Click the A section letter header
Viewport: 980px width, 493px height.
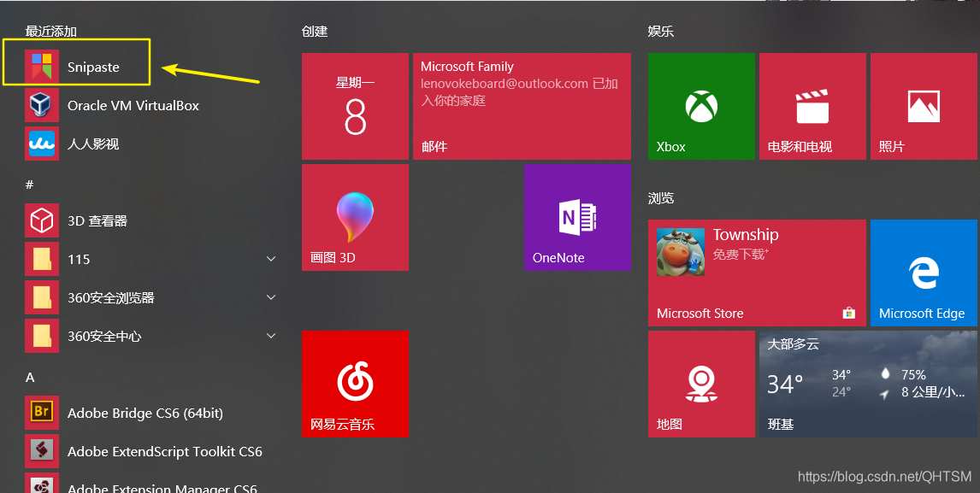click(x=30, y=378)
